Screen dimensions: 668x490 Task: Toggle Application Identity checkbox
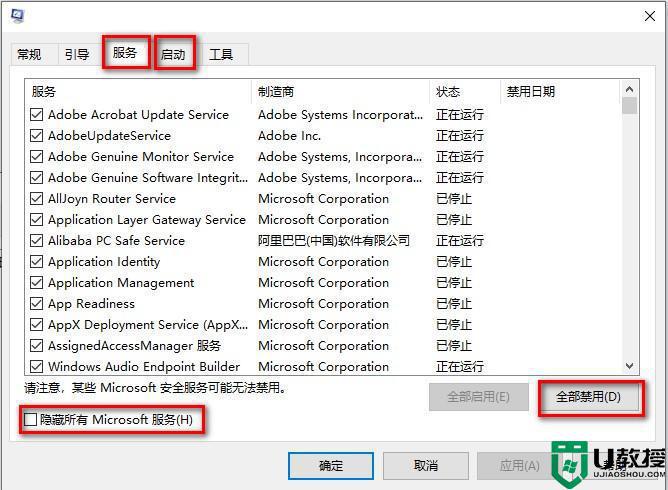pos(37,261)
